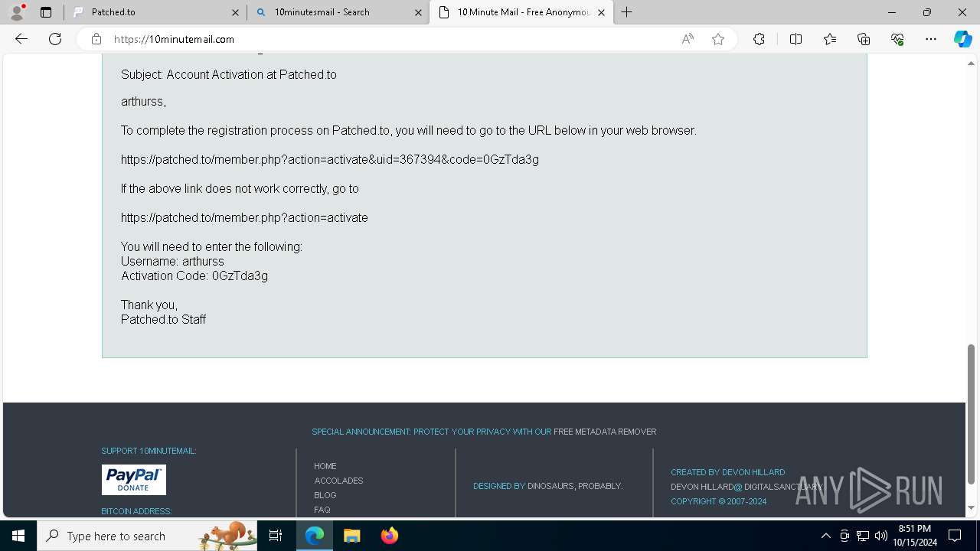Open Microsoft Edge from the taskbar
The image size is (980, 551).
click(315, 536)
